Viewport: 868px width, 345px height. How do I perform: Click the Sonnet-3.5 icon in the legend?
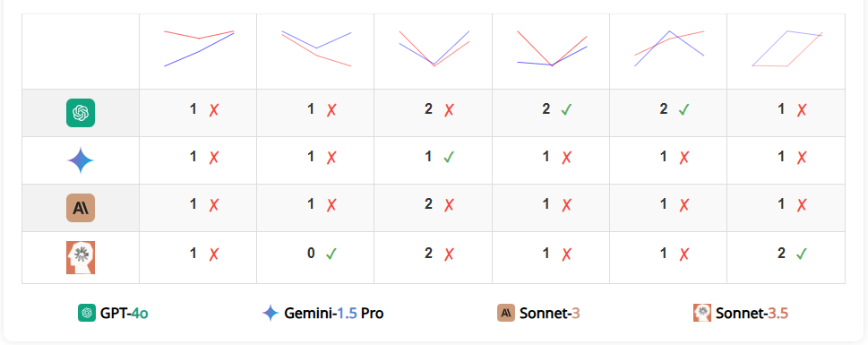702,313
